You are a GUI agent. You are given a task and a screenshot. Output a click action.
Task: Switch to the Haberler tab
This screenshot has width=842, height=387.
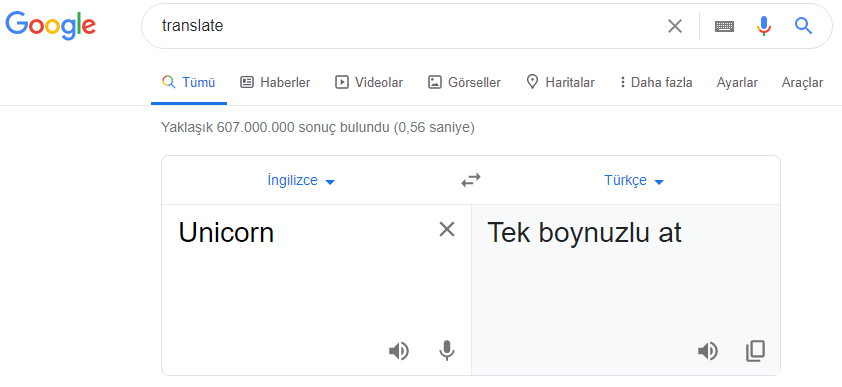coord(275,83)
